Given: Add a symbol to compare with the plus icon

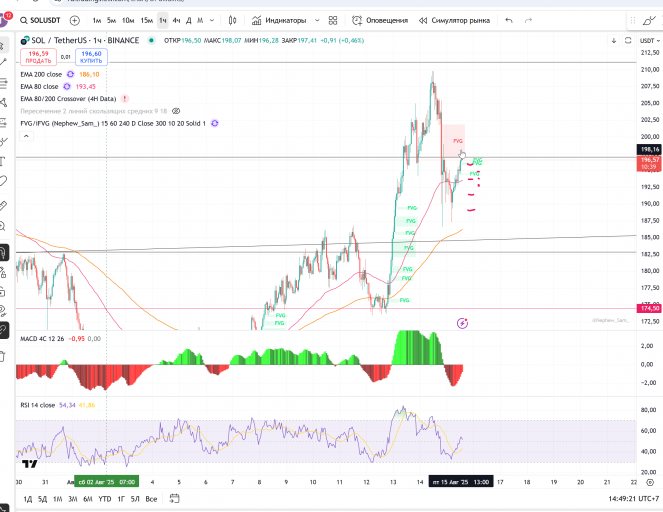Looking at the screenshot, I should 74,20.
